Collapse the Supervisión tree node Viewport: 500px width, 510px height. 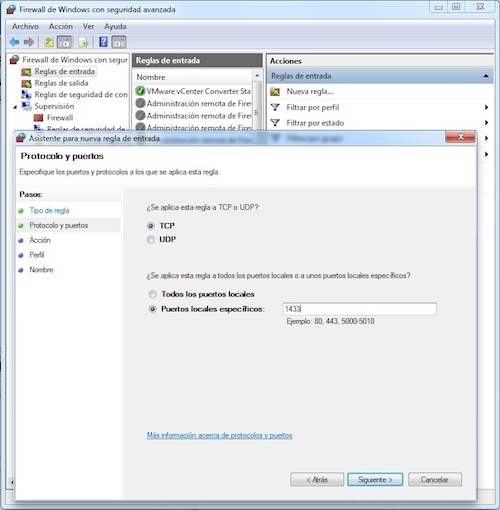(x=15, y=107)
